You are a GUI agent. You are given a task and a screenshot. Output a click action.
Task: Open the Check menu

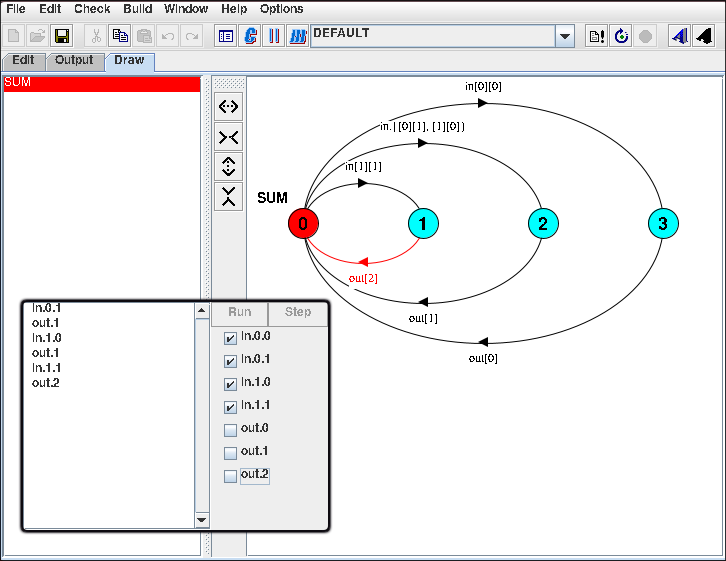[92, 9]
